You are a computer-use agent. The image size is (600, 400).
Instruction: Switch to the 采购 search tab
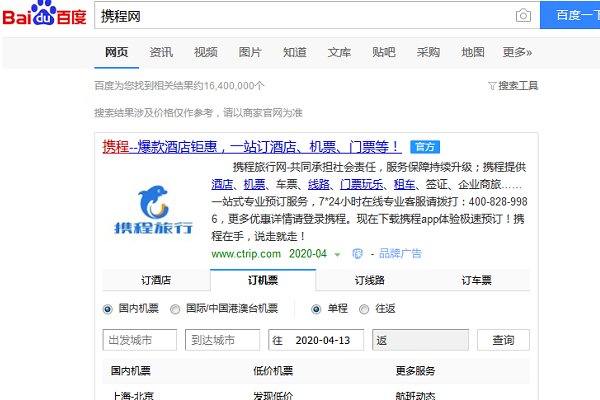tap(428, 52)
